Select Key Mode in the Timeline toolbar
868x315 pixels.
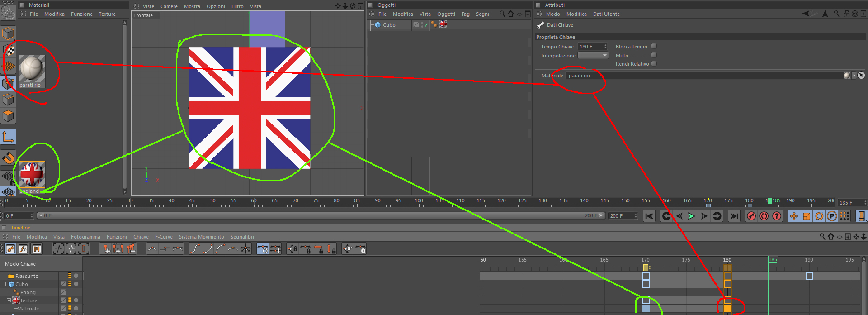pyautogui.click(x=10, y=248)
